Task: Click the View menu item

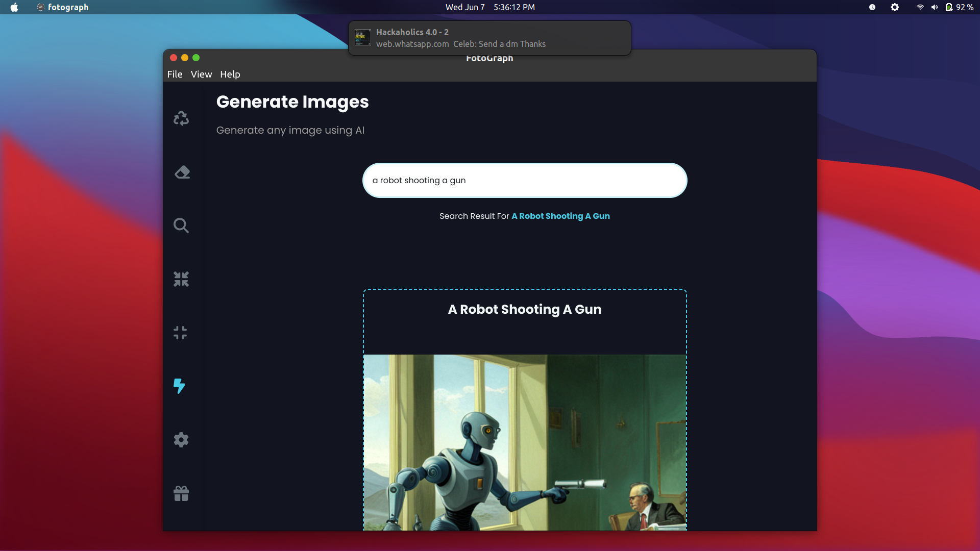Action: tap(202, 74)
